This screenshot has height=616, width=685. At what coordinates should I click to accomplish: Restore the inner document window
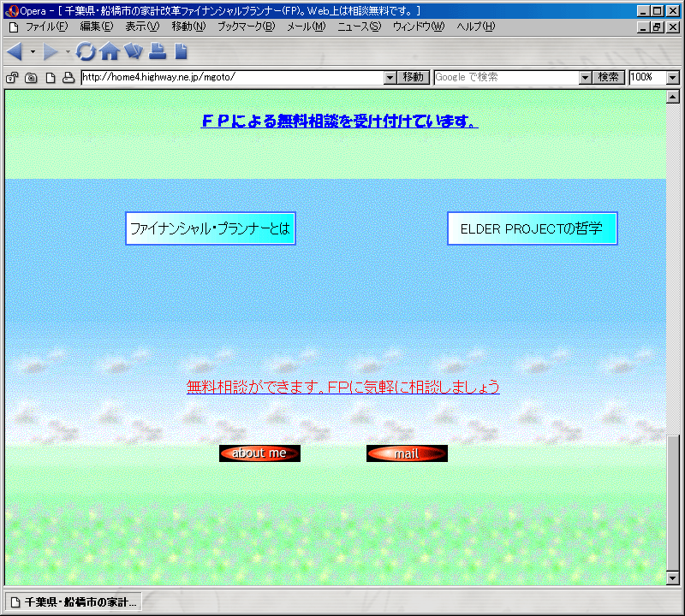(658, 27)
